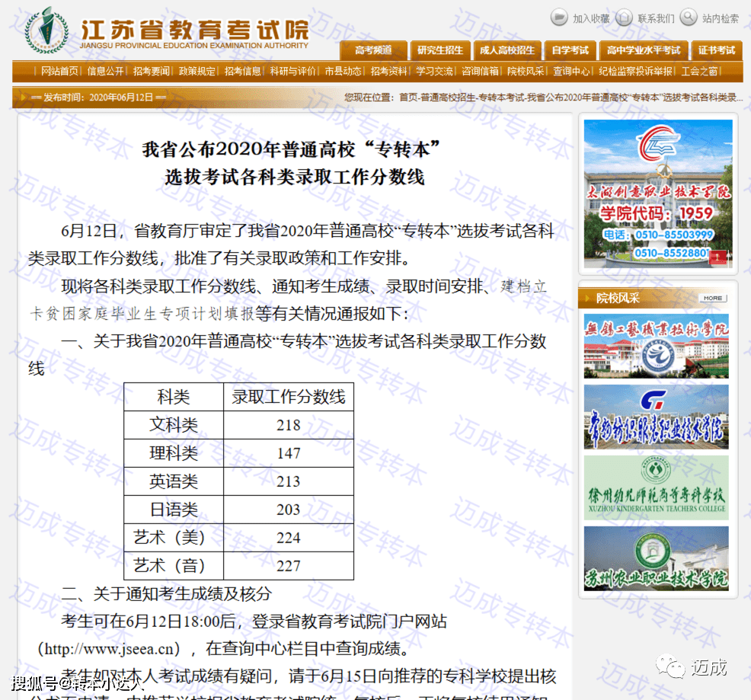Open 招考资料 menu item
This screenshot has width=751, height=700.
click(x=388, y=72)
